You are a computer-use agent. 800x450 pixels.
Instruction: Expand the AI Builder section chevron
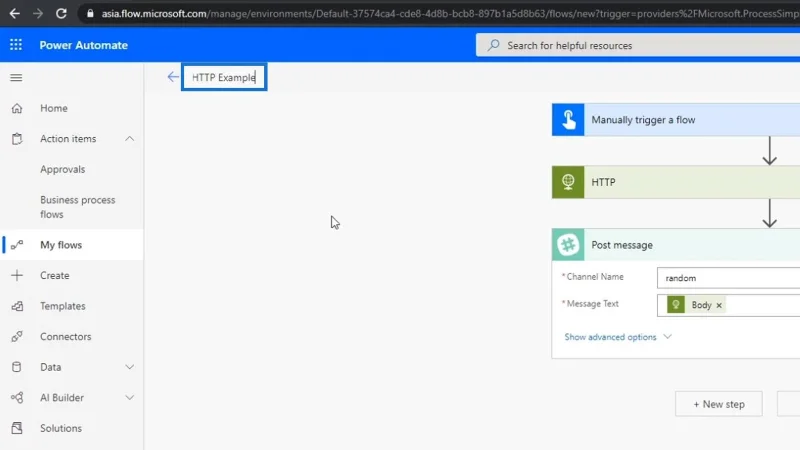coord(130,397)
